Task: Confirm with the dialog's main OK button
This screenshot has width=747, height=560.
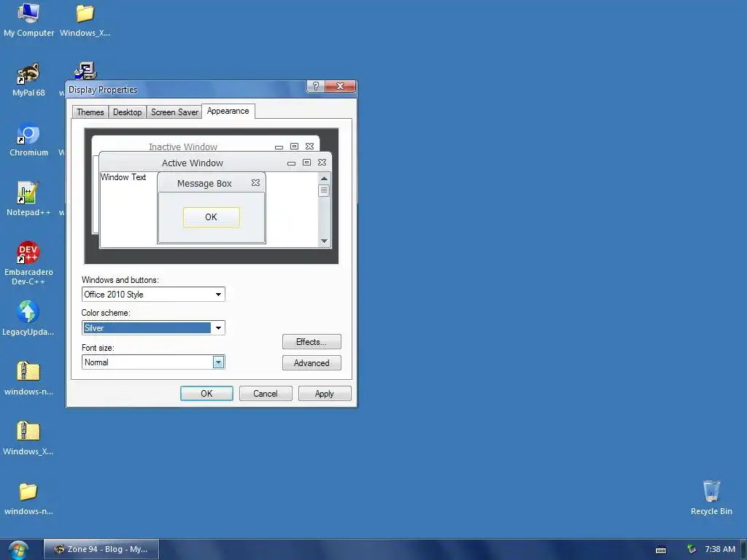Action: 206,393
